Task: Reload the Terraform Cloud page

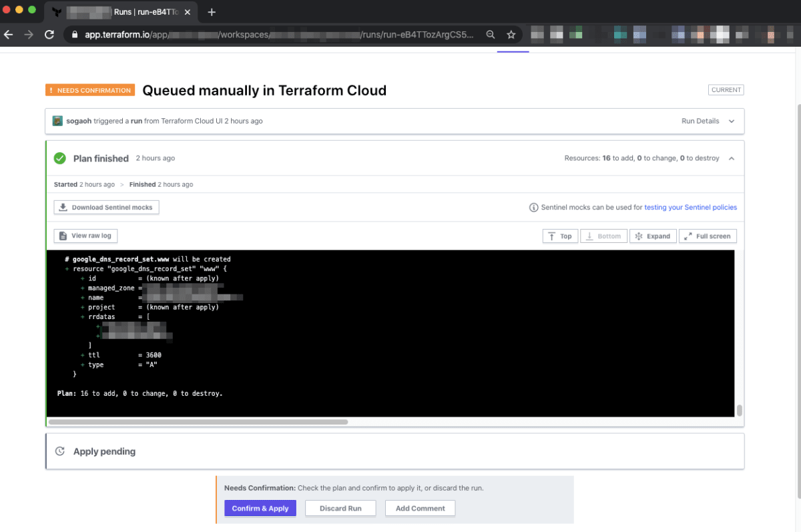Action: pyautogui.click(x=49, y=35)
